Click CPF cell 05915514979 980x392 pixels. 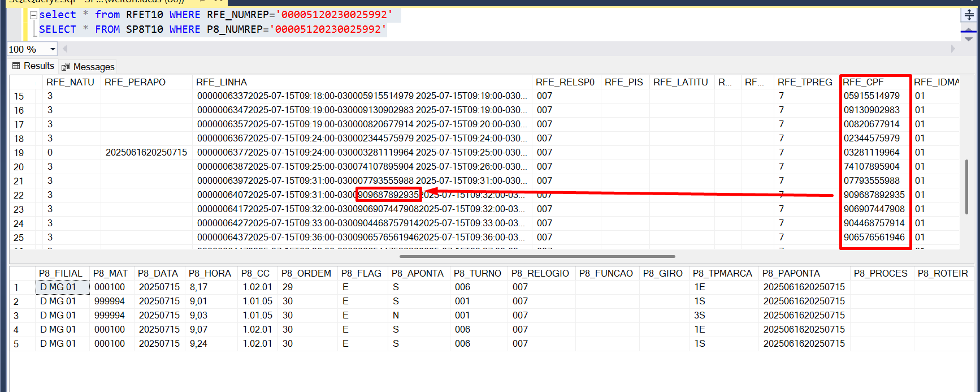click(875, 96)
